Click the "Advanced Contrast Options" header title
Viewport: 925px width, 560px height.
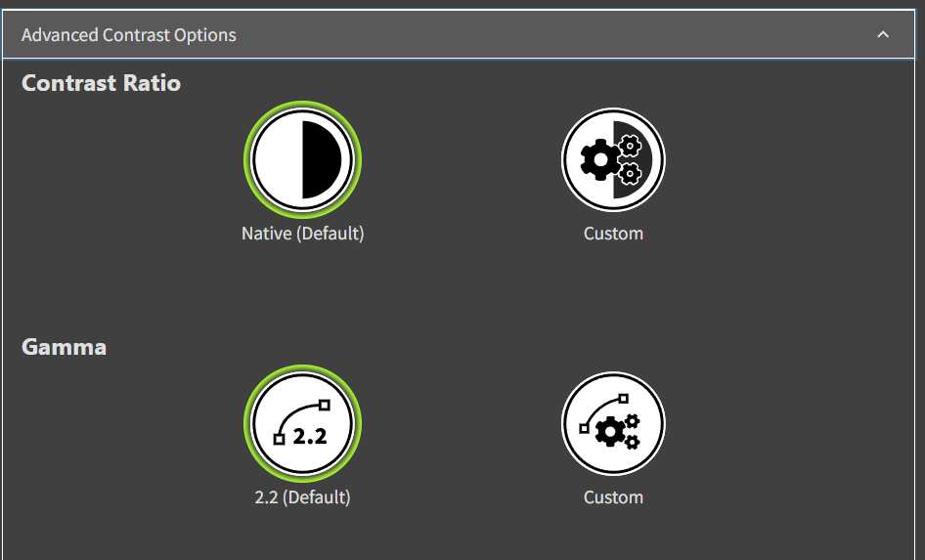(x=128, y=35)
